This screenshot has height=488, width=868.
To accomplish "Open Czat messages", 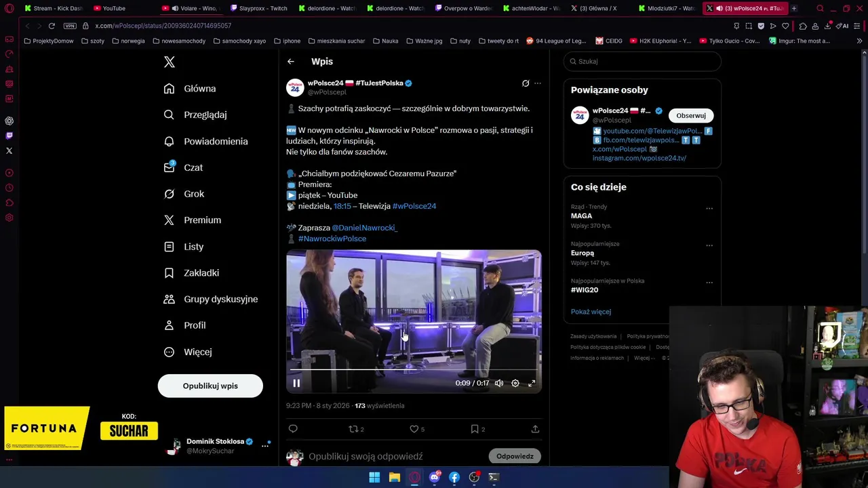I will pyautogui.click(x=184, y=167).
